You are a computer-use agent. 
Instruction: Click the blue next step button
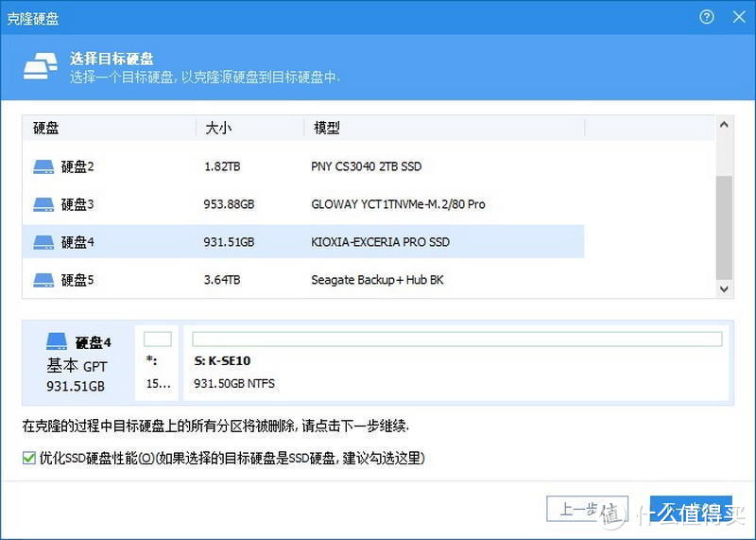(691, 509)
